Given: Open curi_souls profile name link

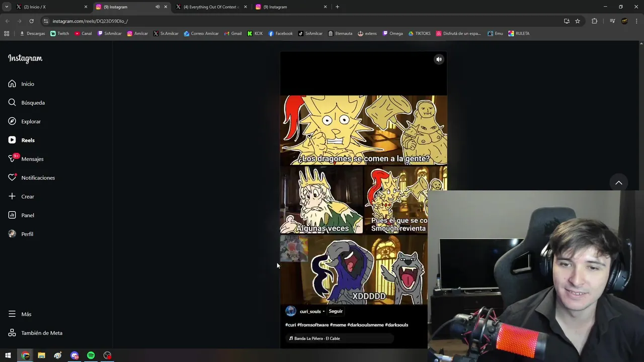Looking at the screenshot, I should click(310, 312).
